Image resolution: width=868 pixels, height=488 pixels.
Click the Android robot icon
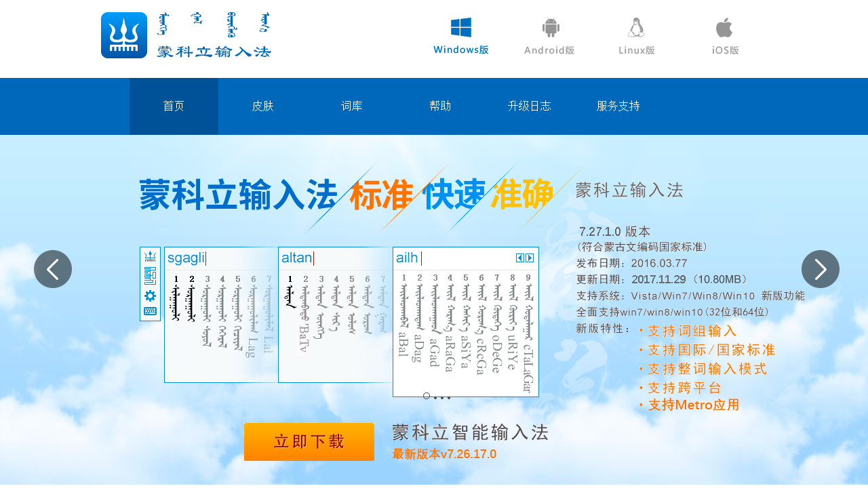[549, 26]
